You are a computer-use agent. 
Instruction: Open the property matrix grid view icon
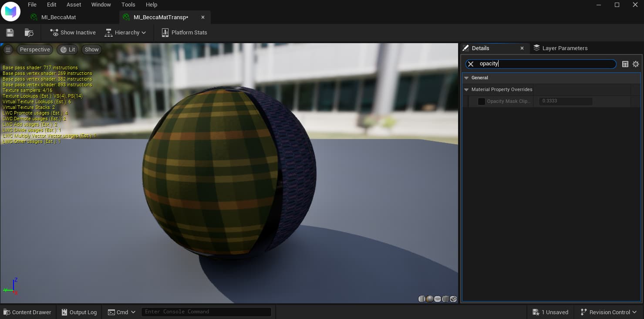[625, 64]
